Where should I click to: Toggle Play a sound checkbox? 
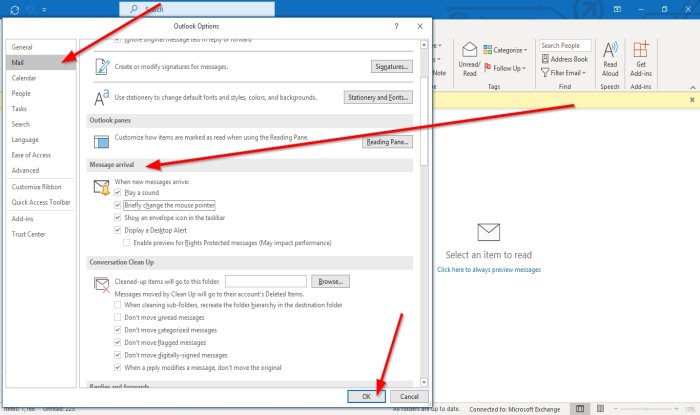[x=117, y=192]
